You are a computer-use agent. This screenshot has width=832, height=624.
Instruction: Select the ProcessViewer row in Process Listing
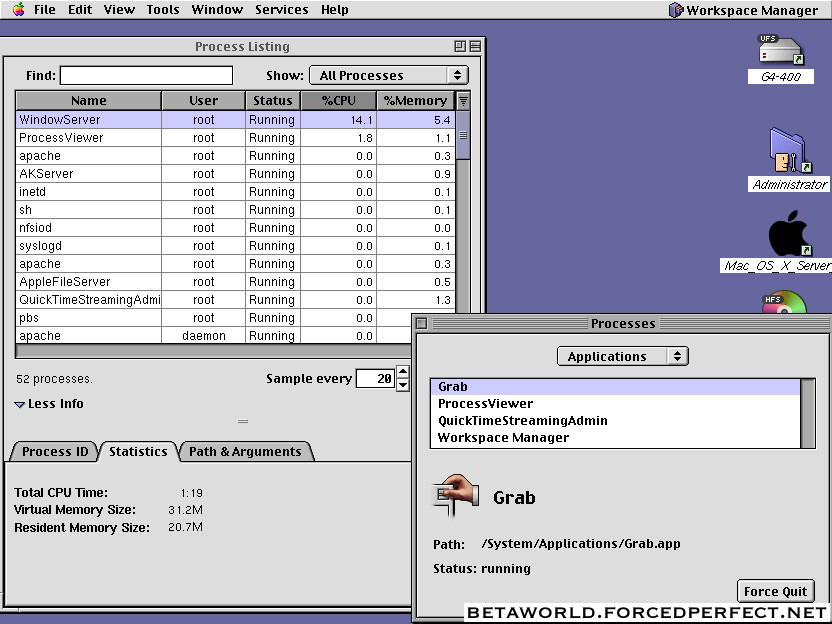[236, 137]
